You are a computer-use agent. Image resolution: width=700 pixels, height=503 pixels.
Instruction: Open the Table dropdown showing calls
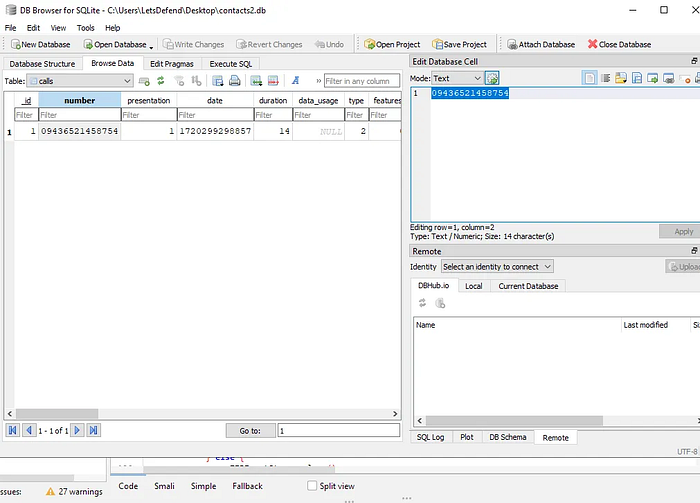(80, 81)
